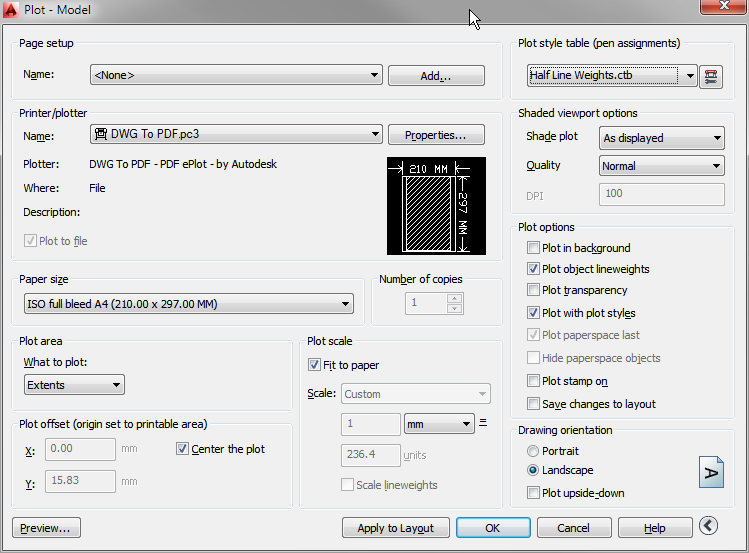749x553 pixels.
Task: Open Printer/plotter name dropdown
Action: [236, 134]
